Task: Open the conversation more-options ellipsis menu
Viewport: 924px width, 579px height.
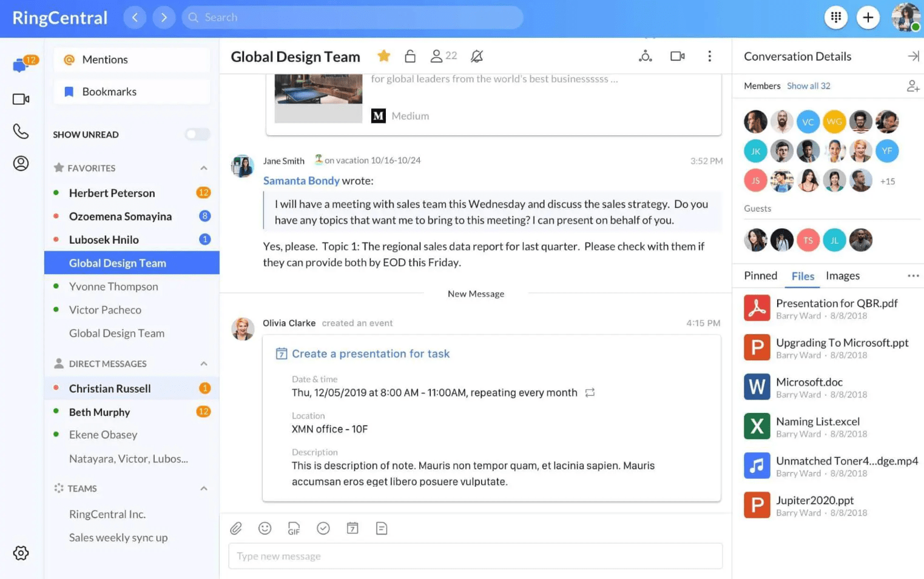Action: [709, 56]
